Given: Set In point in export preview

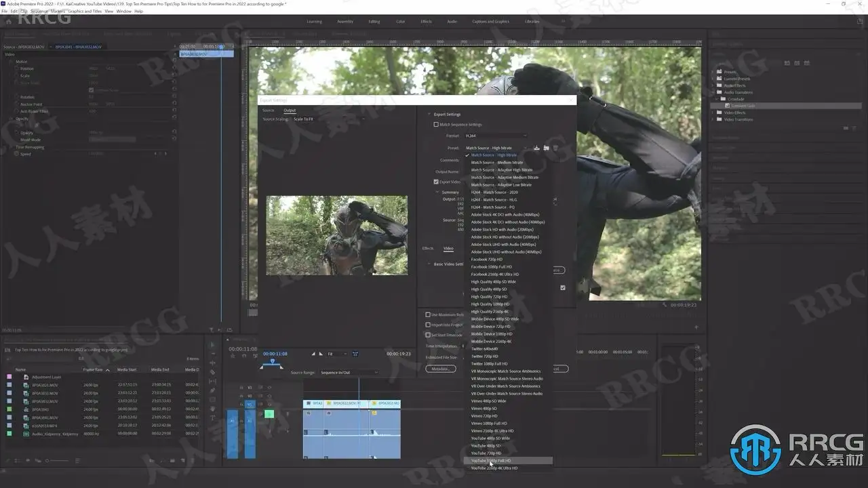Looking at the screenshot, I should 313,354.
